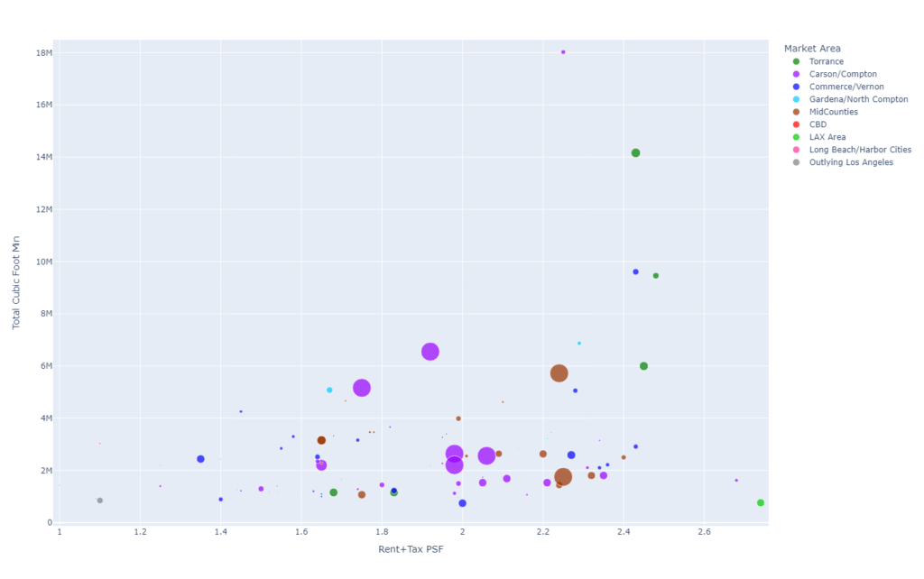Click the purple data point at 18M

[563, 52]
